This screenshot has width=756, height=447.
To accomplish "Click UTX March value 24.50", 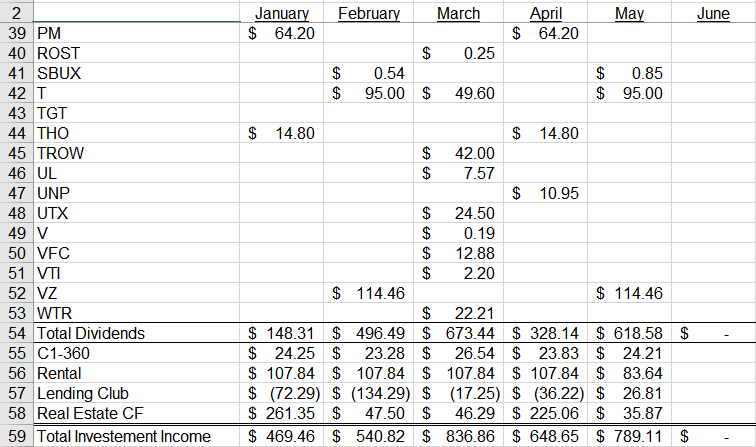I will click(458, 213).
